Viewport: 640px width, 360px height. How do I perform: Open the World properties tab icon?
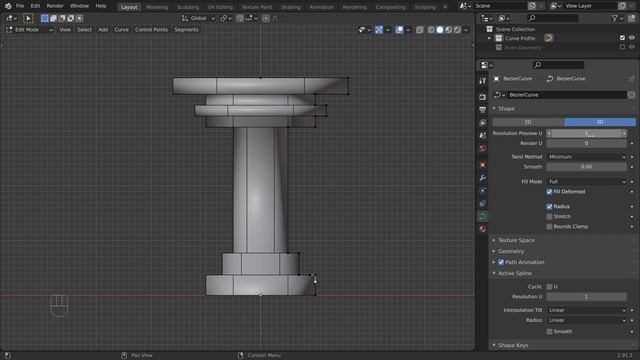(x=482, y=148)
